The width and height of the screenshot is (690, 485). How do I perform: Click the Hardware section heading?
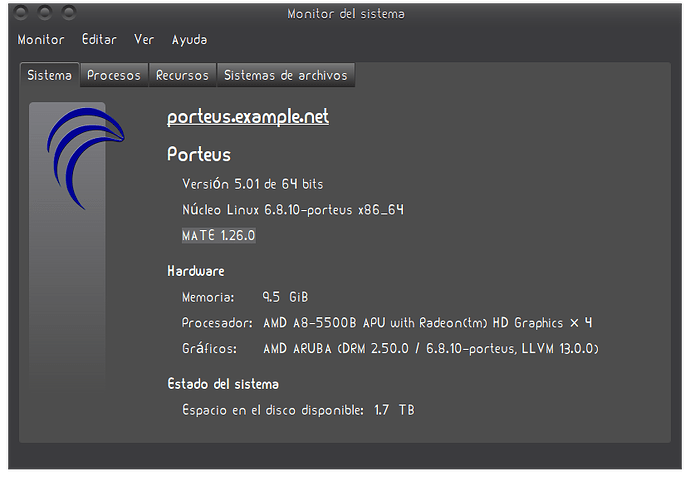(196, 271)
